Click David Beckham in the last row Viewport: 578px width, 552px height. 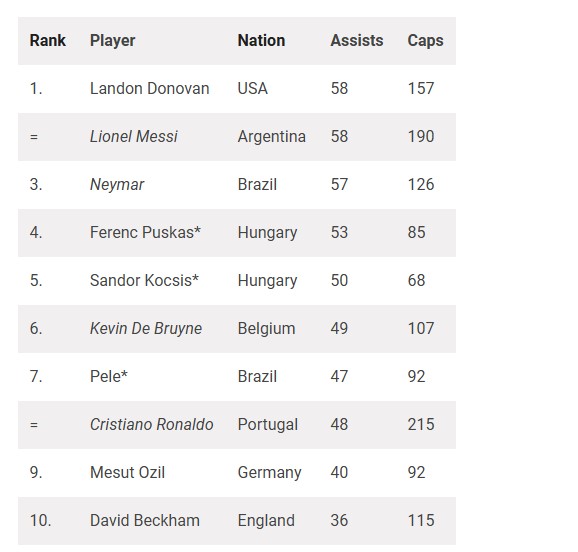145,521
